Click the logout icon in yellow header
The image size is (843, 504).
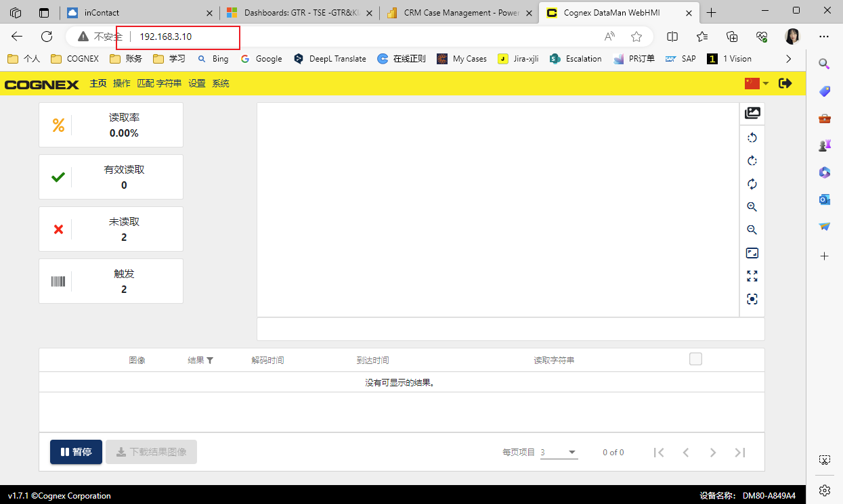pos(785,83)
